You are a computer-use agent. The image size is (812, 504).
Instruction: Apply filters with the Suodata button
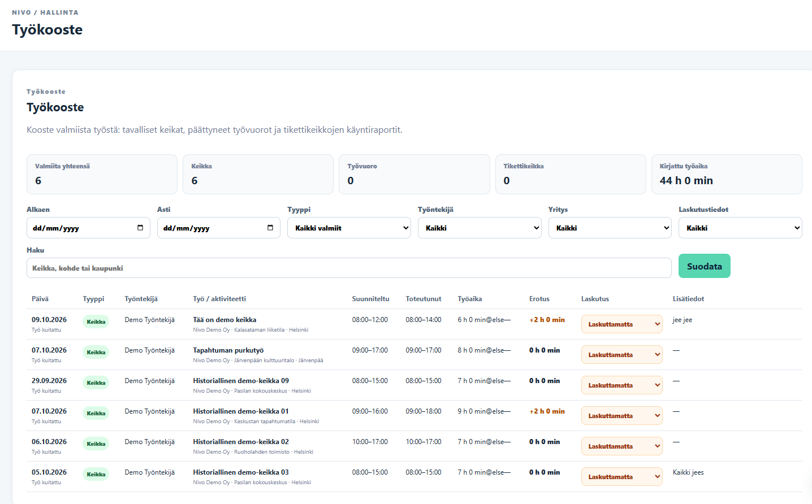[705, 266]
